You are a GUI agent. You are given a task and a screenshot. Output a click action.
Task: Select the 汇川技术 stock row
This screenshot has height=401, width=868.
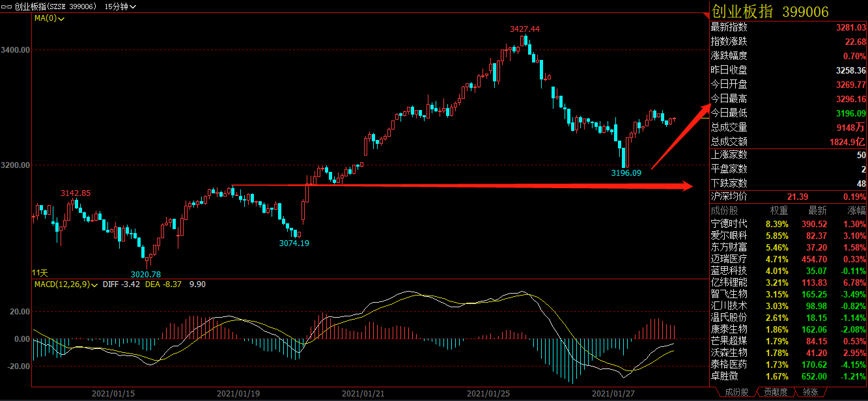tap(788, 305)
